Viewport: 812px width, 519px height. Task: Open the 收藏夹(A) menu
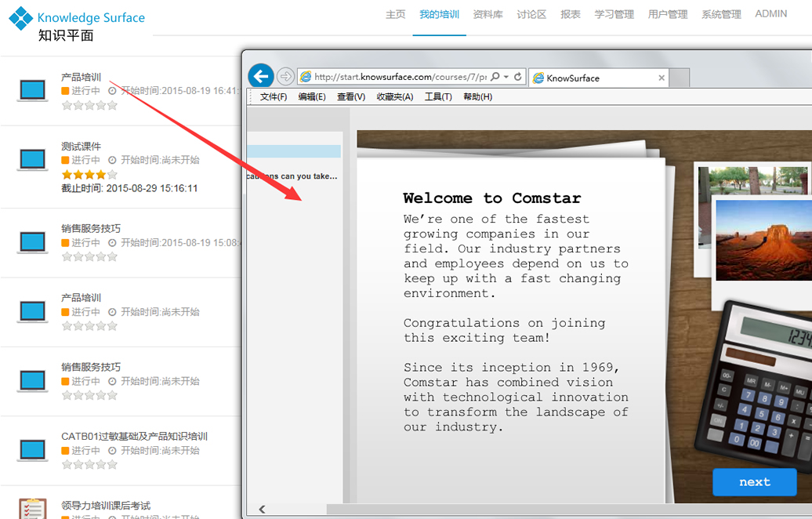tap(394, 97)
